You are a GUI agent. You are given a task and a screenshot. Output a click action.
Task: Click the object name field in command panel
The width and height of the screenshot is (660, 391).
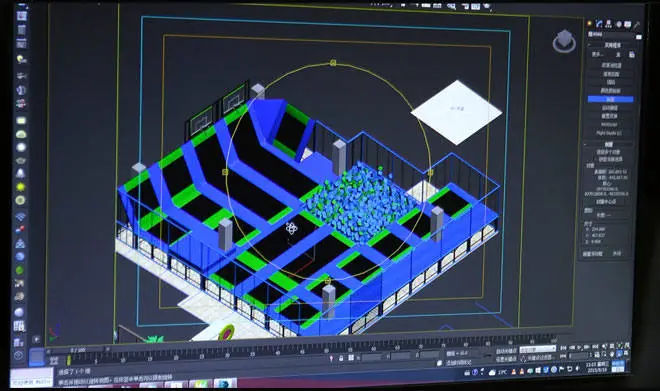tap(610, 35)
